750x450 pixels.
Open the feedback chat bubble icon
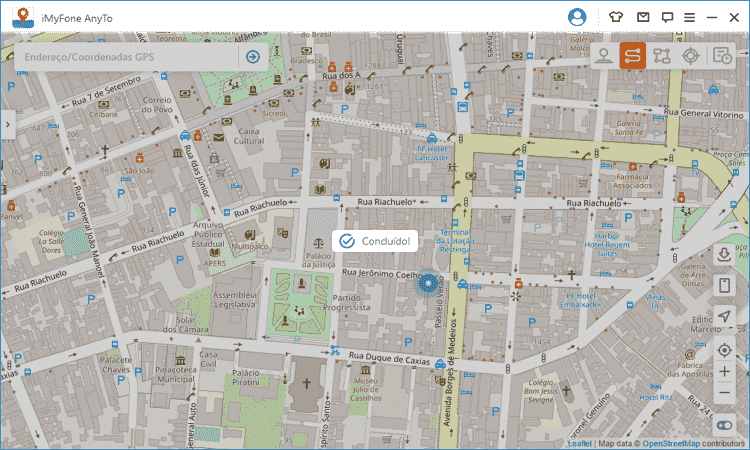click(x=667, y=18)
